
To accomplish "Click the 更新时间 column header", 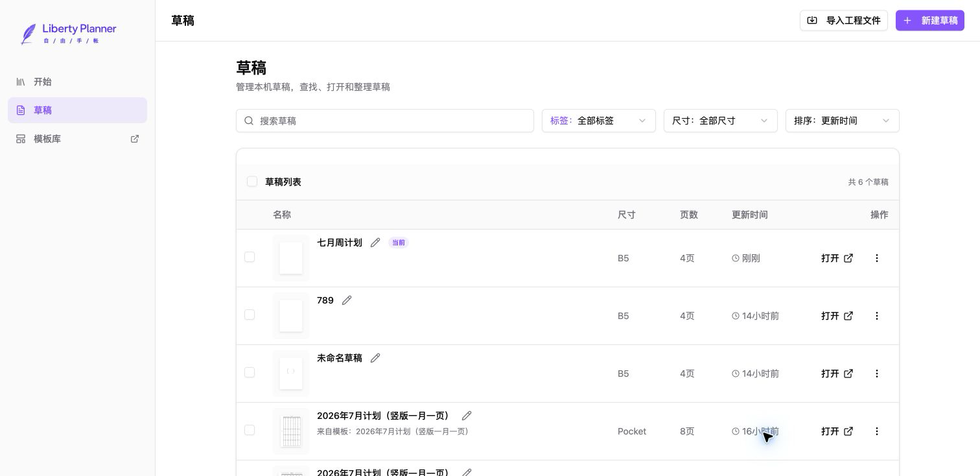I will tap(750, 215).
